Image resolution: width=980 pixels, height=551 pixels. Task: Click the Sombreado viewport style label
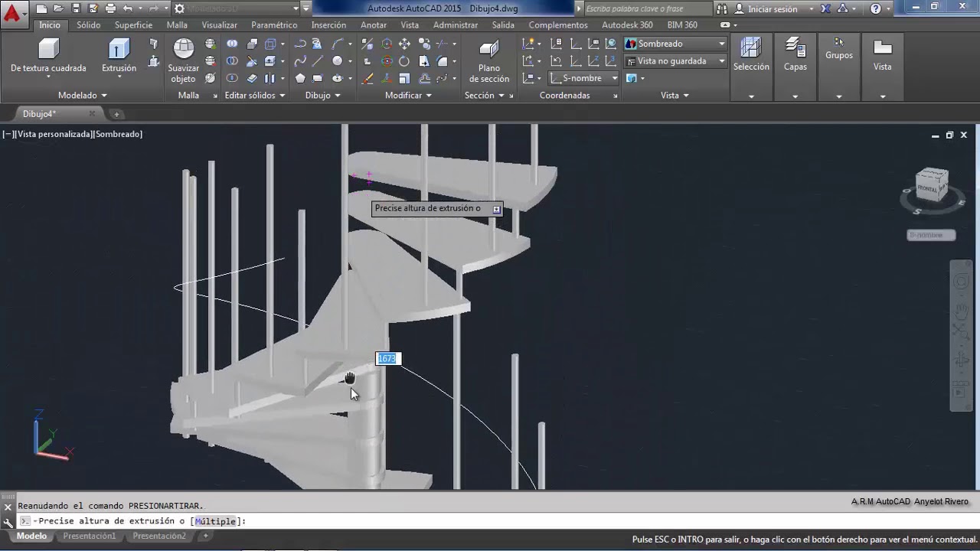[118, 134]
